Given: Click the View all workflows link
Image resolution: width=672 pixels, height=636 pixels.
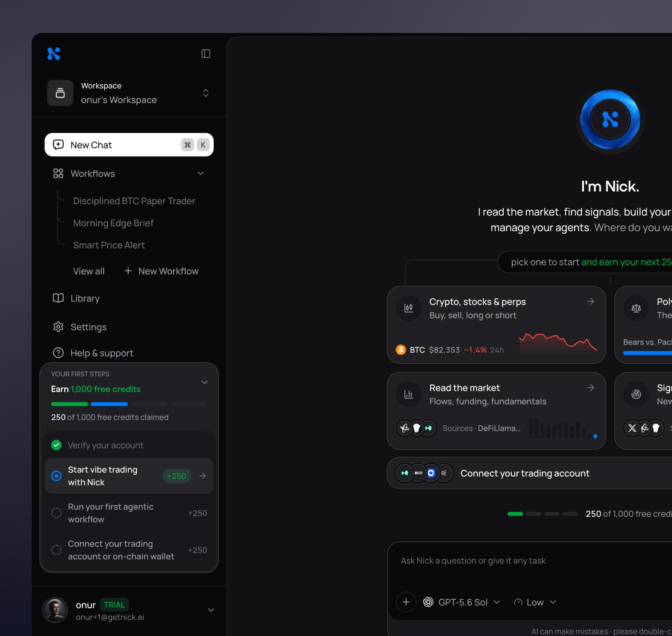Looking at the screenshot, I should tap(88, 271).
